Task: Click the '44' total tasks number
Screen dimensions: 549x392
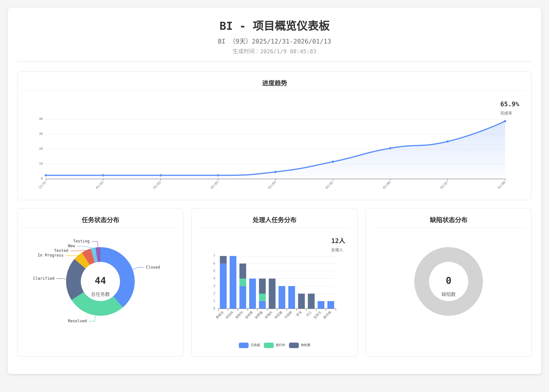Action: tap(100, 280)
